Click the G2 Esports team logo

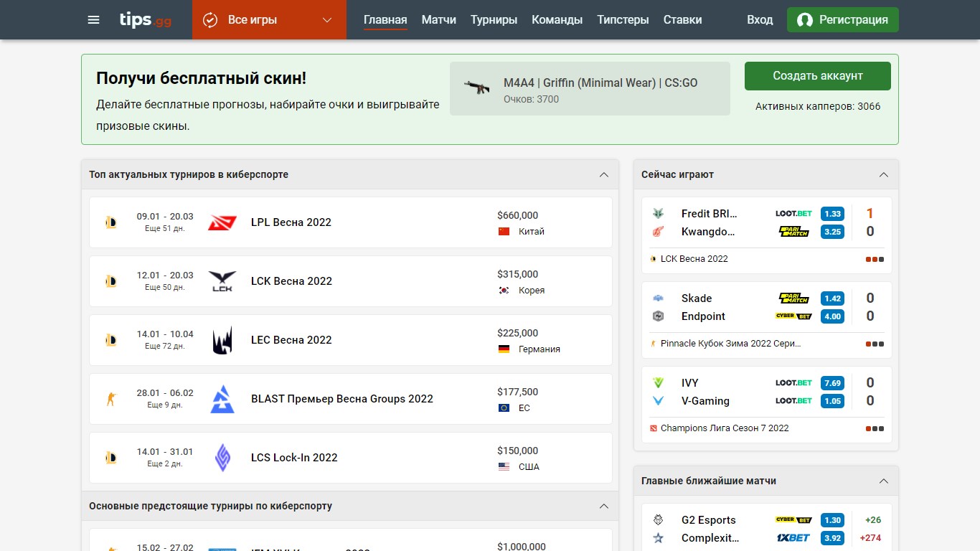point(658,520)
